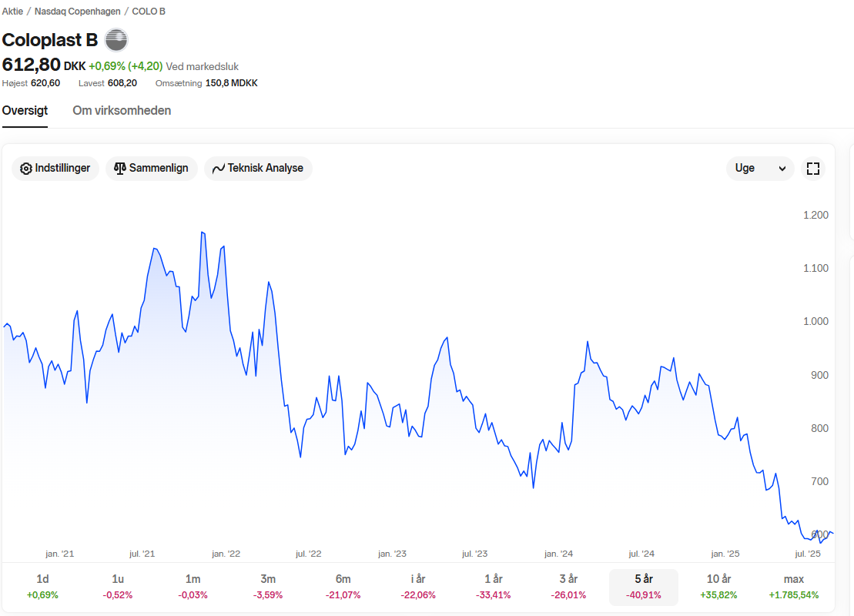The width and height of the screenshot is (854, 616).
Task: Click the 612,80 price value
Action: tap(31, 65)
